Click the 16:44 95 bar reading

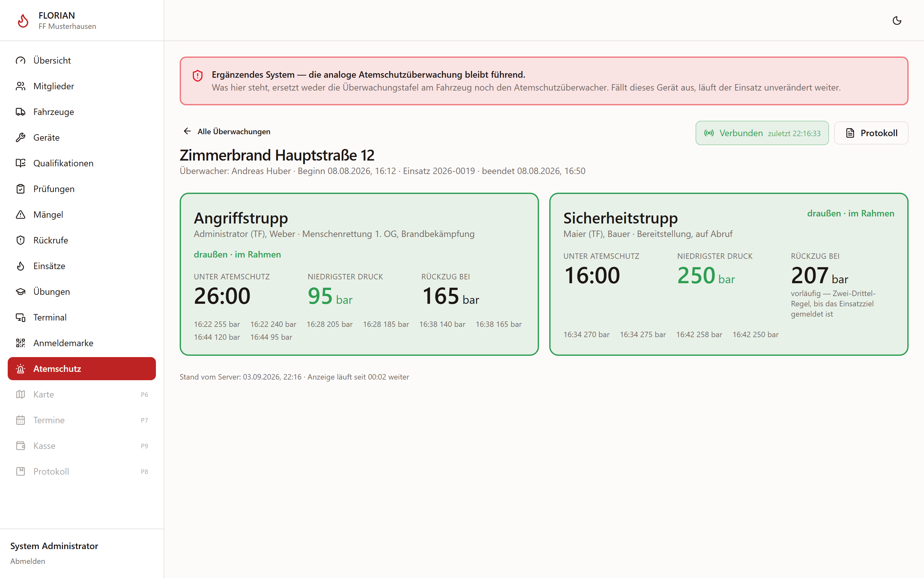click(271, 337)
